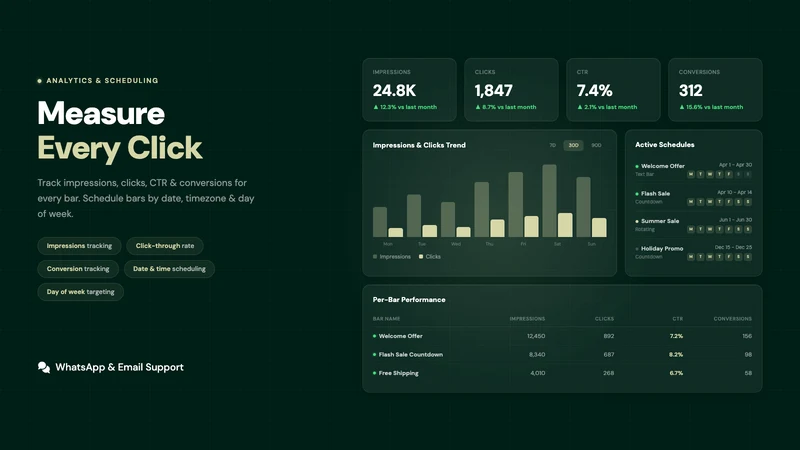
Task: Click the 12,450 impressions cell
Action: [x=536, y=336]
